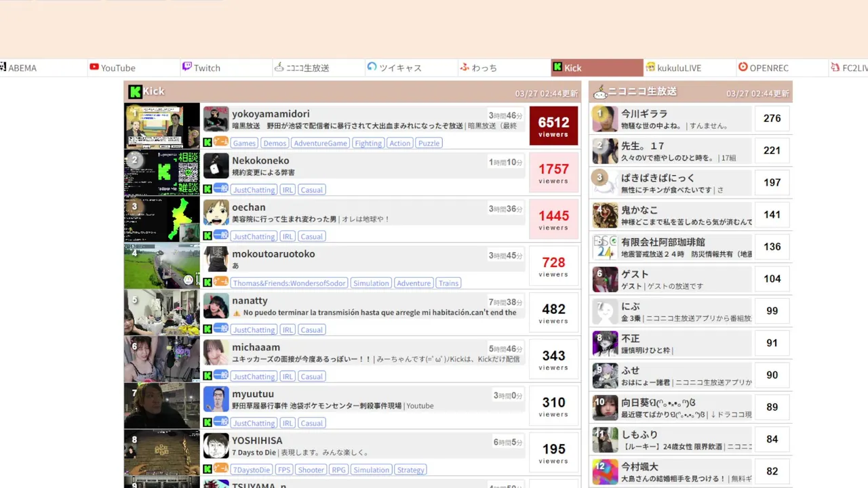Click michaaam's avatar icon

click(x=216, y=352)
